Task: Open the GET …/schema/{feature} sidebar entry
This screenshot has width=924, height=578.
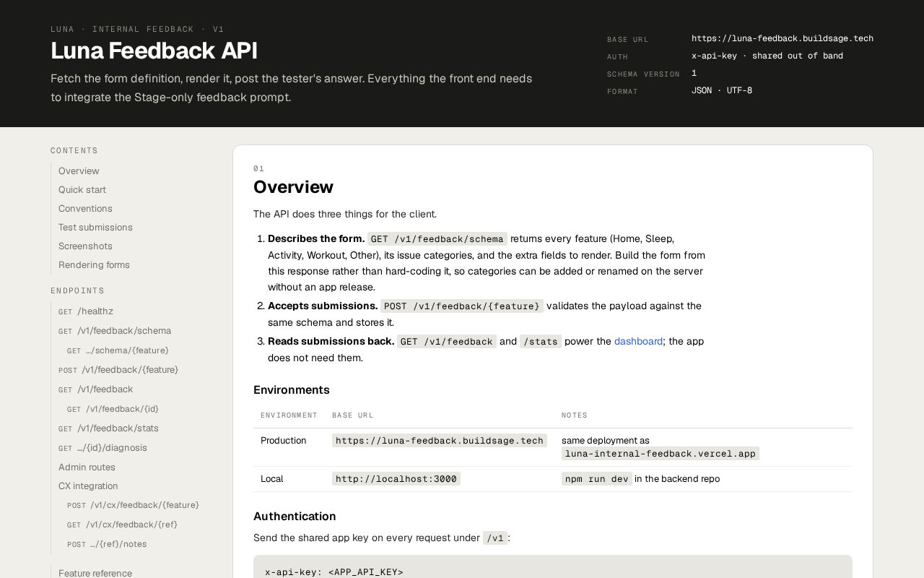Action: click(x=118, y=350)
